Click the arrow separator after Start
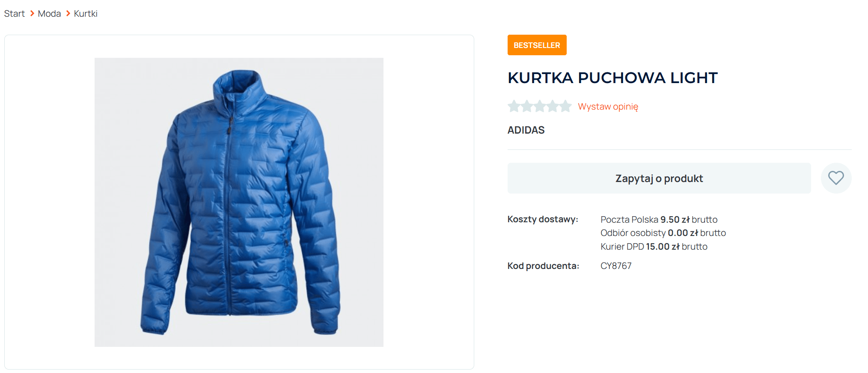Image resolution: width=868 pixels, height=373 pixels. (x=32, y=14)
